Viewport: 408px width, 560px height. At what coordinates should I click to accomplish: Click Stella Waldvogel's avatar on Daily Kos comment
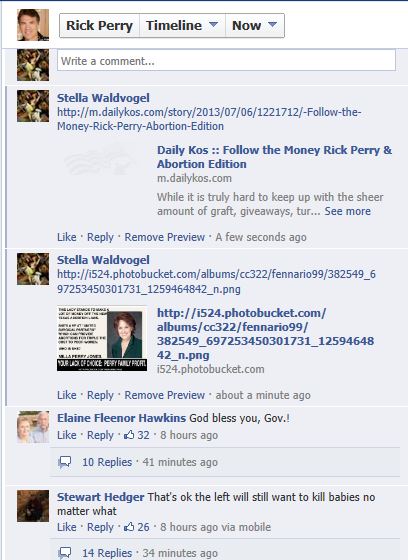(33, 106)
